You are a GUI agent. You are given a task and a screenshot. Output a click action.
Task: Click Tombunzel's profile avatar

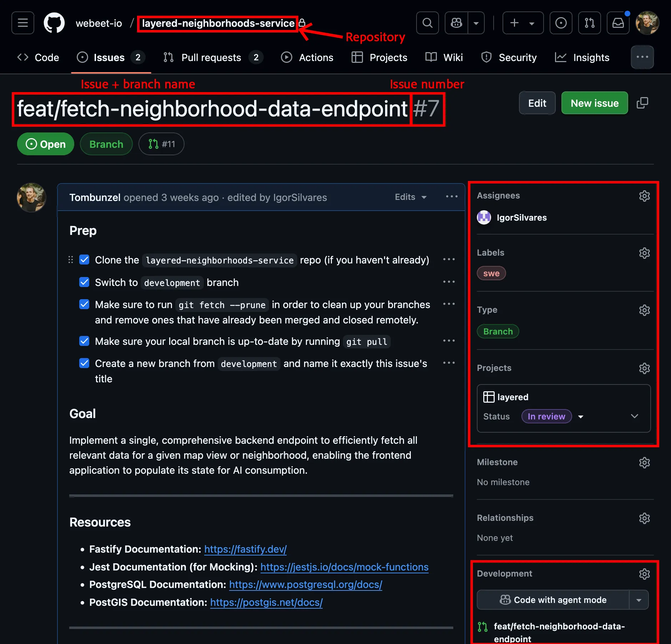tap(31, 197)
